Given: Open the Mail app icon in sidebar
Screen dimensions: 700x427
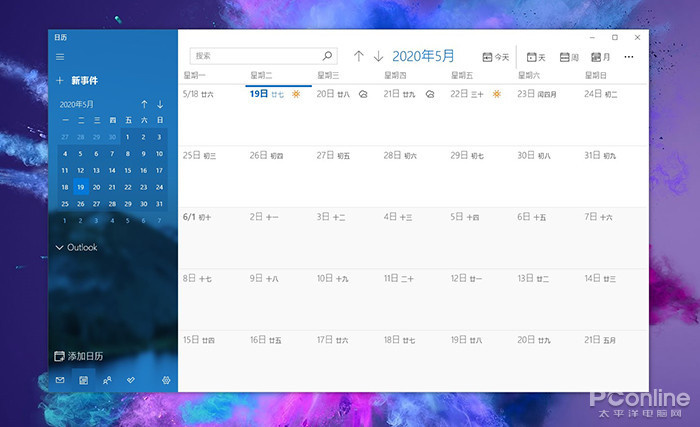Looking at the screenshot, I should coord(60,380).
